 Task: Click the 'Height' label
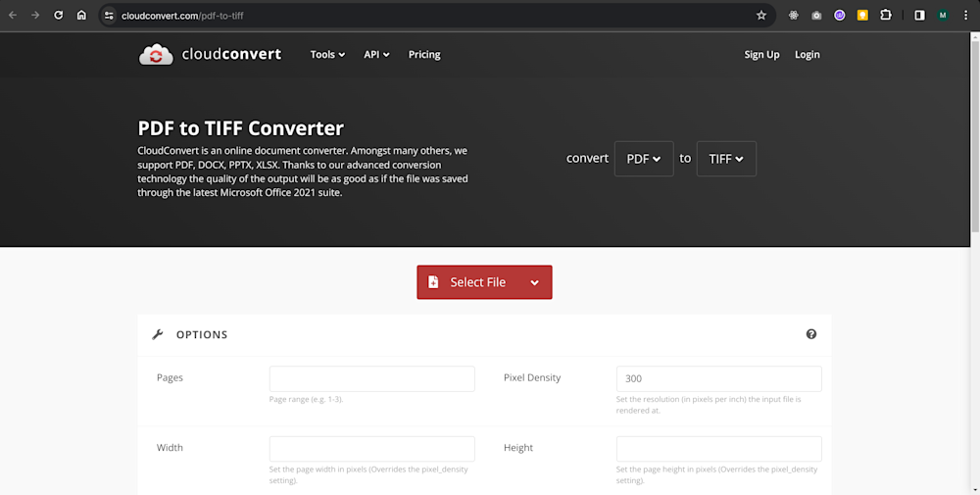(518, 448)
